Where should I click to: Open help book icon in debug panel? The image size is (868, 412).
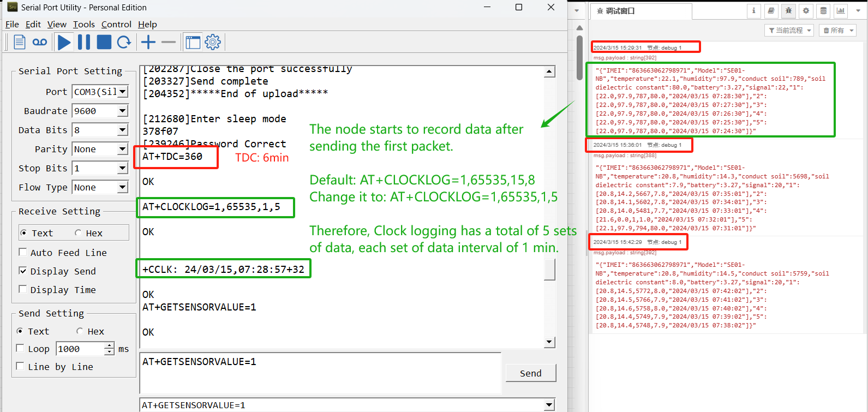(771, 10)
